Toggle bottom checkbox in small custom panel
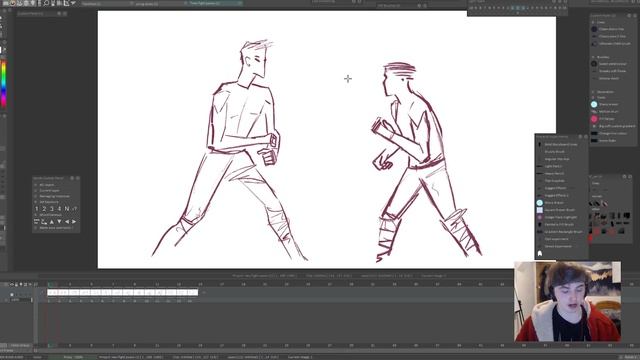This screenshot has width=640, height=360. click(x=36, y=228)
